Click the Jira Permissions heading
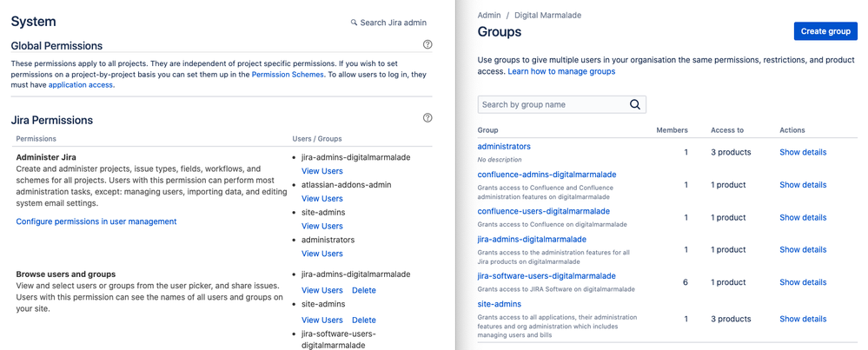 (x=52, y=120)
